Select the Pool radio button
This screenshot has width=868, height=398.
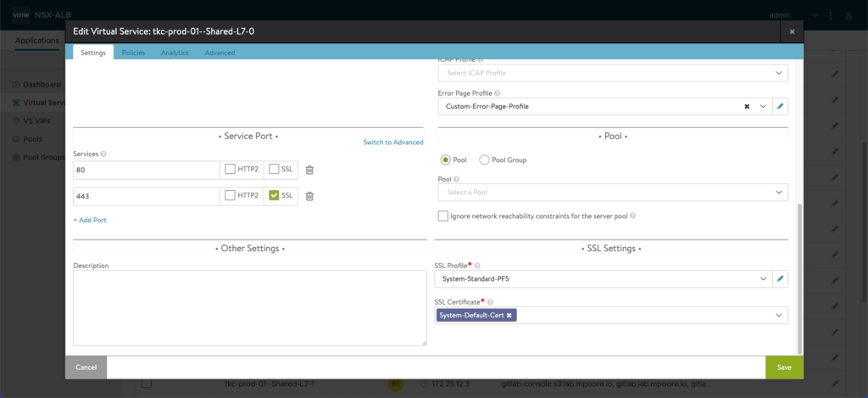pyautogui.click(x=445, y=160)
